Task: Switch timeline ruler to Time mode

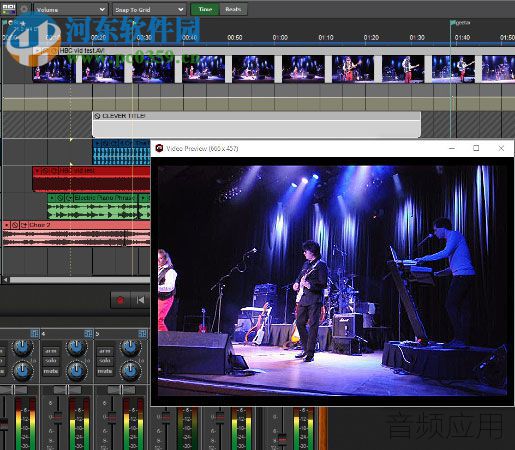Action: (205, 9)
